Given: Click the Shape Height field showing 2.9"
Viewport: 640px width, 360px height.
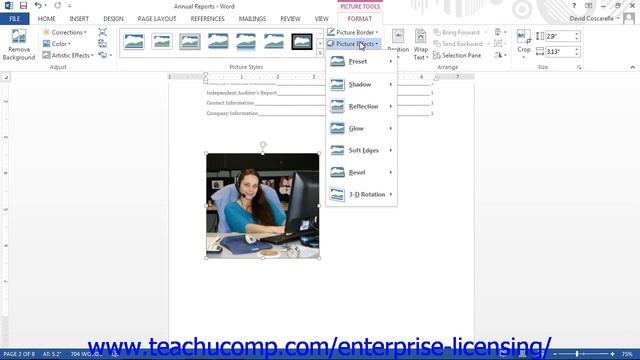Looking at the screenshot, I should coord(559,36).
